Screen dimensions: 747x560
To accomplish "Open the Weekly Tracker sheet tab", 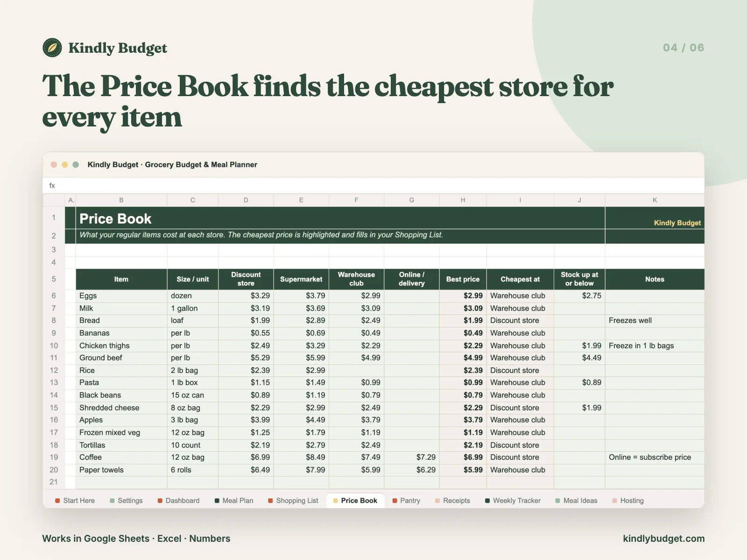I will pyautogui.click(x=513, y=500).
